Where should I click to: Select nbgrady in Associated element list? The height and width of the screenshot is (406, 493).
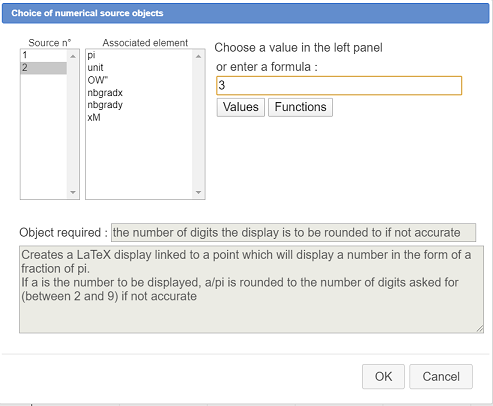(x=139, y=105)
